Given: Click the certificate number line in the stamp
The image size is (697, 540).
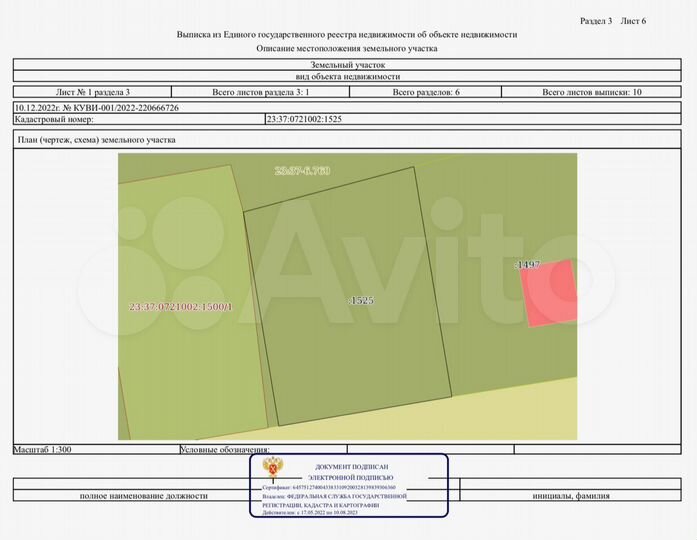Looking at the screenshot, I should click(x=328, y=488).
